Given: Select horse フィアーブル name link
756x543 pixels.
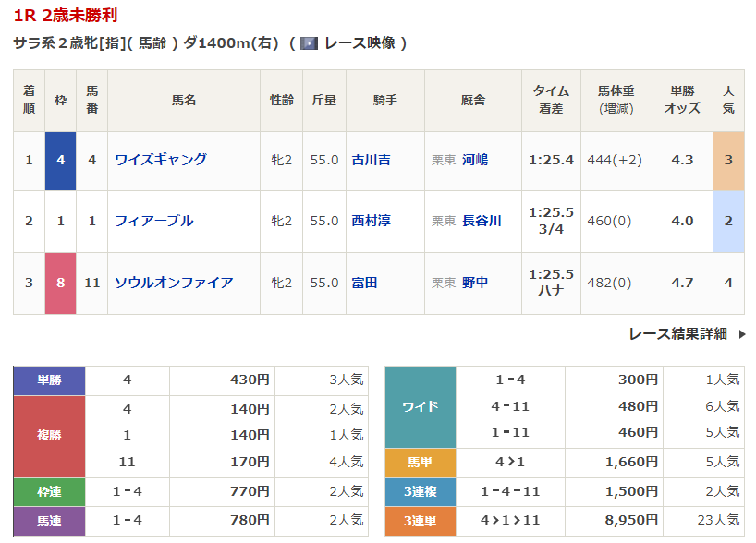Looking at the screenshot, I should coord(153,221).
